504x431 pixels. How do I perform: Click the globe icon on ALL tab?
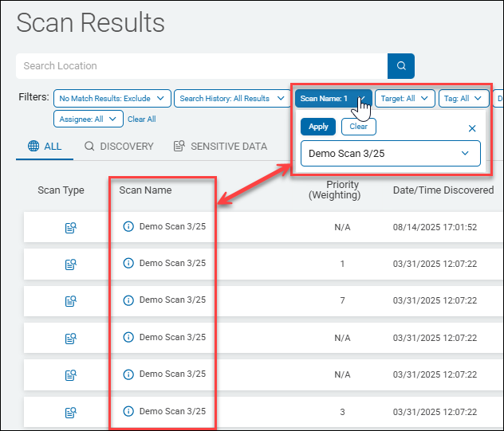click(33, 146)
